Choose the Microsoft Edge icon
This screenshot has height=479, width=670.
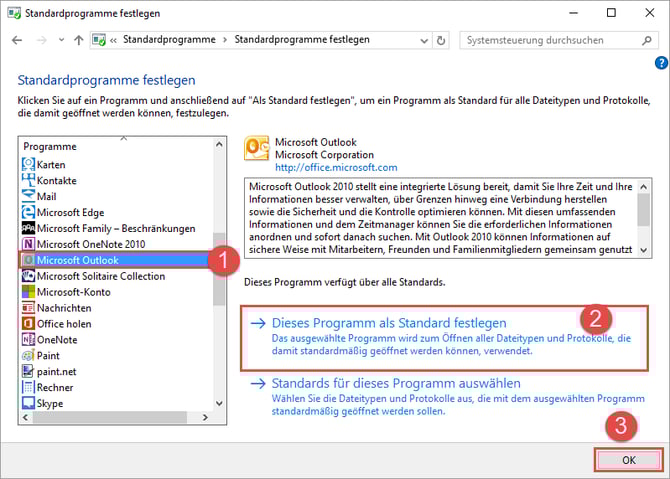[x=29, y=212]
